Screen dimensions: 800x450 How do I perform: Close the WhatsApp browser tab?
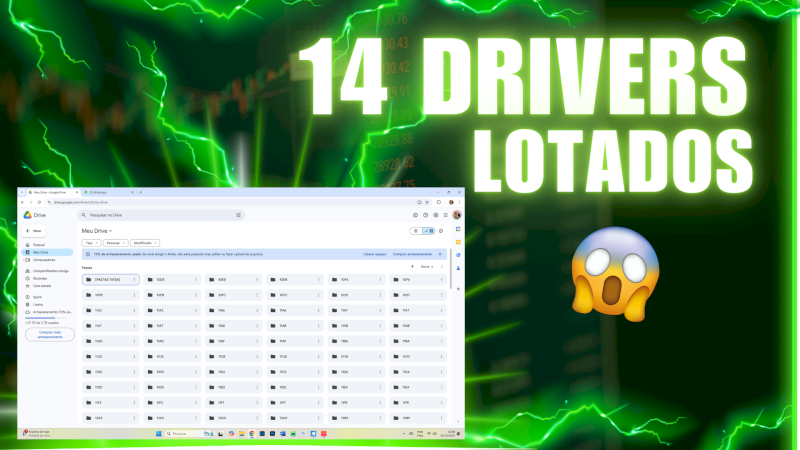tap(132, 192)
